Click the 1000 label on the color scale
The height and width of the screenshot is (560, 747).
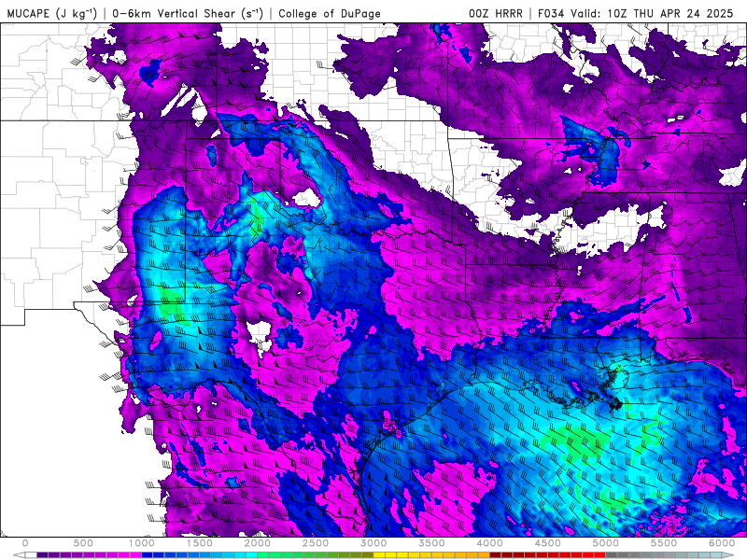pos(142,543)
